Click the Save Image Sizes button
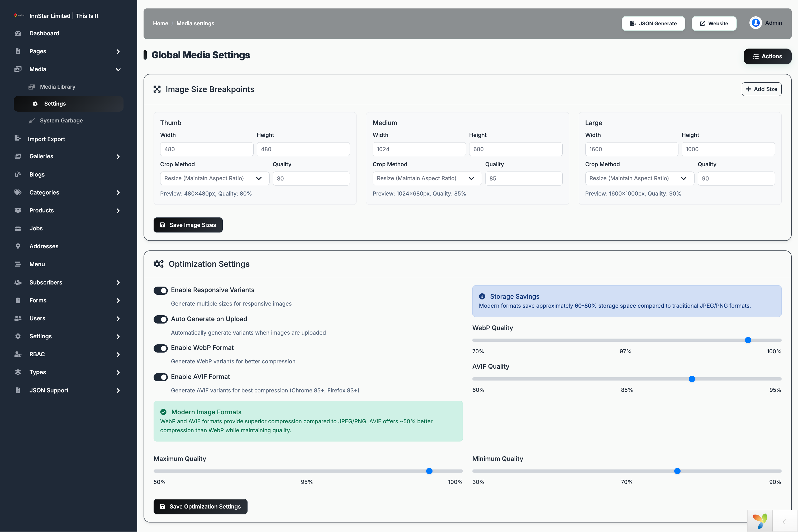Viewport: 798px width, 532px height. click(x=188, y=225)
